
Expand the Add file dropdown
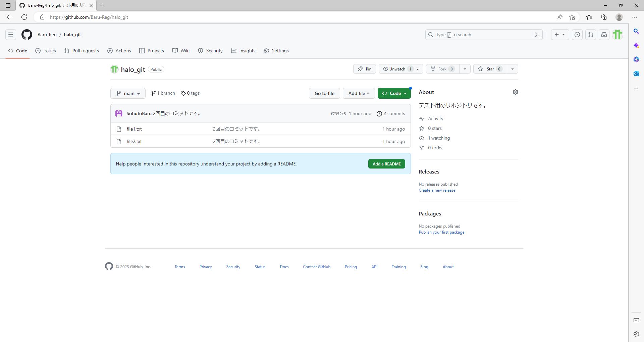(x=359, y=93)
